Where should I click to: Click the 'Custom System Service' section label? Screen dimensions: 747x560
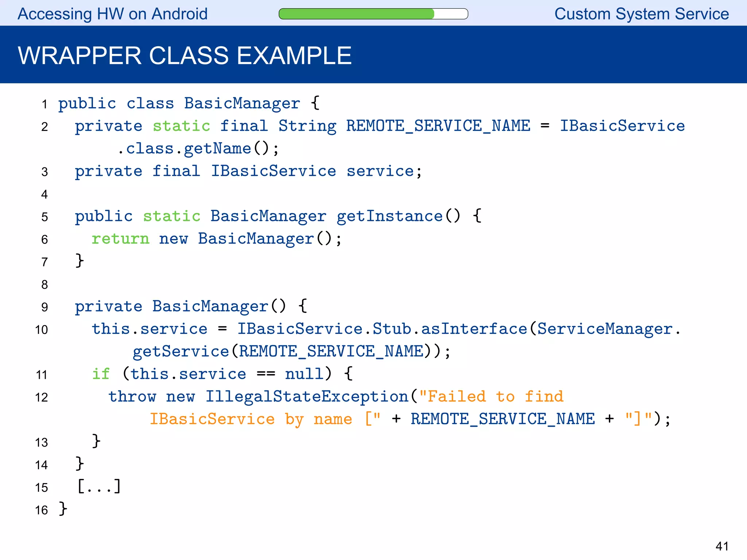tap(642, 14)
